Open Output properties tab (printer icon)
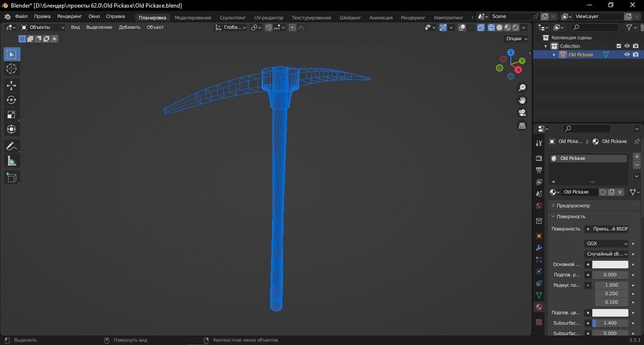Image resolution: width=644 pixels, height=345 pixels. pyautogui.click(x=539, y=170)
